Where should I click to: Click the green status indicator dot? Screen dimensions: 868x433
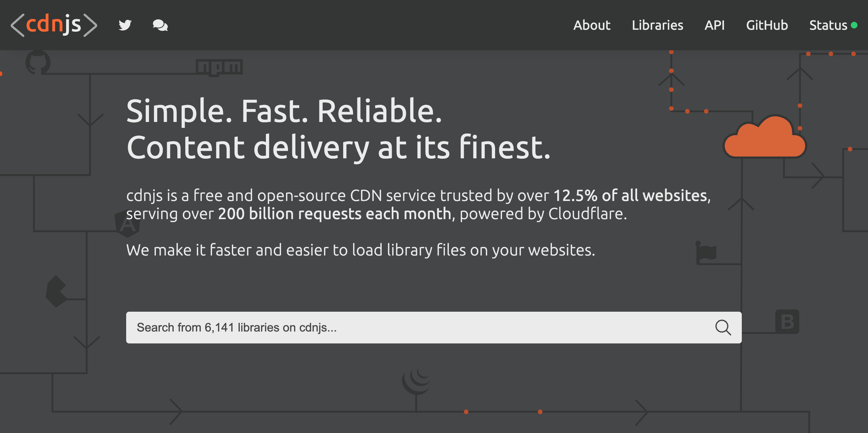point(854,25)
